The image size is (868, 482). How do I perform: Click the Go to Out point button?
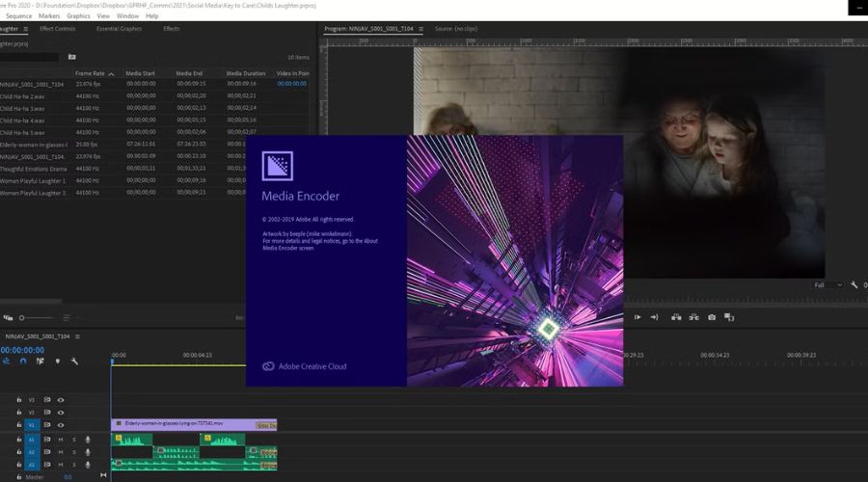coord(654,317)
